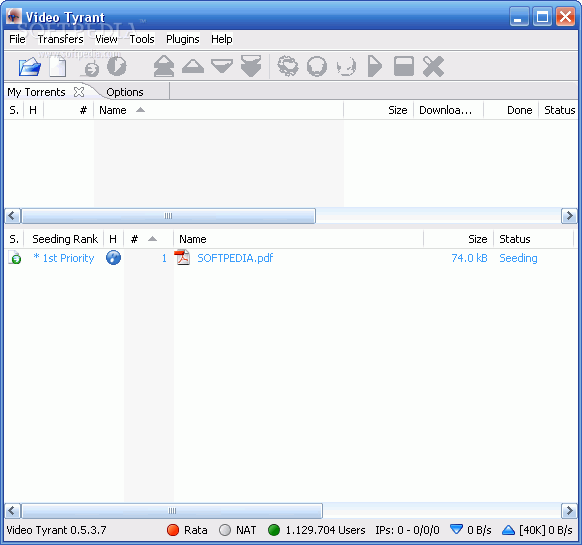The height and width of the screenshot is (545, 582).
Task: Click 'IPs: 0 - 0/0/0' status entry
Action: pyautogui.click(x=407, y=530)
